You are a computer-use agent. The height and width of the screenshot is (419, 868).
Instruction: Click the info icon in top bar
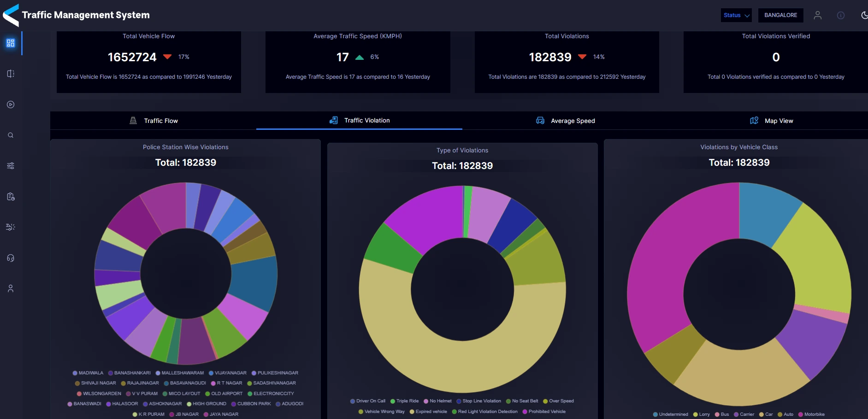tap(840, 15)
